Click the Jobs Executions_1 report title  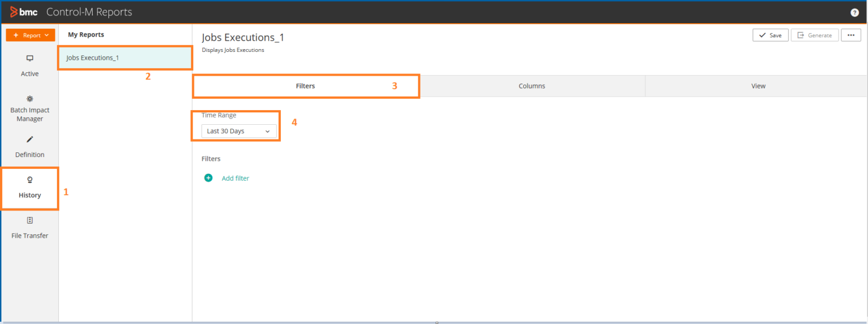pos(243,38)
